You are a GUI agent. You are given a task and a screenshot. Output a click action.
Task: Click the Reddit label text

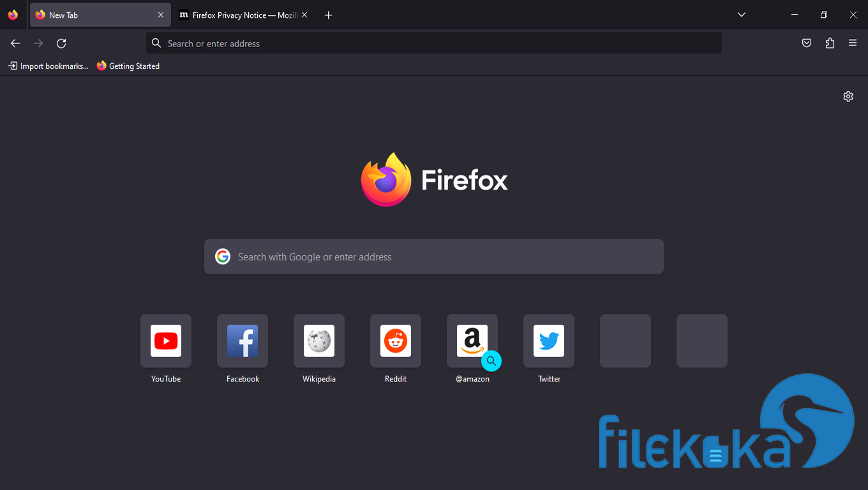tap(396, 379)
